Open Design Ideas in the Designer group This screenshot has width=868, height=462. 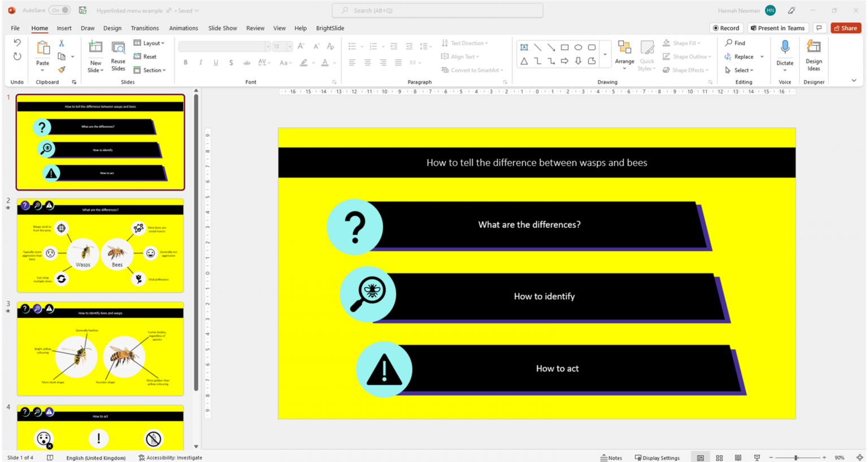click(814, 55)
